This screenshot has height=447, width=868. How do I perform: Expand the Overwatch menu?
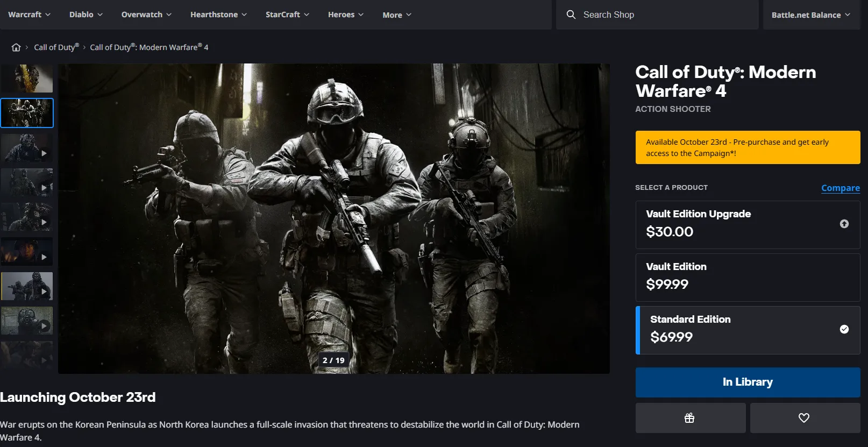(146, 15)
